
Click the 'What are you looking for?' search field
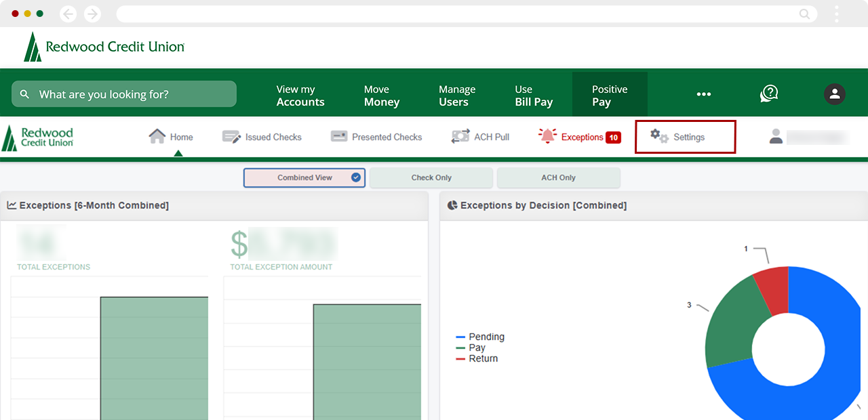[x=124, y=94]
